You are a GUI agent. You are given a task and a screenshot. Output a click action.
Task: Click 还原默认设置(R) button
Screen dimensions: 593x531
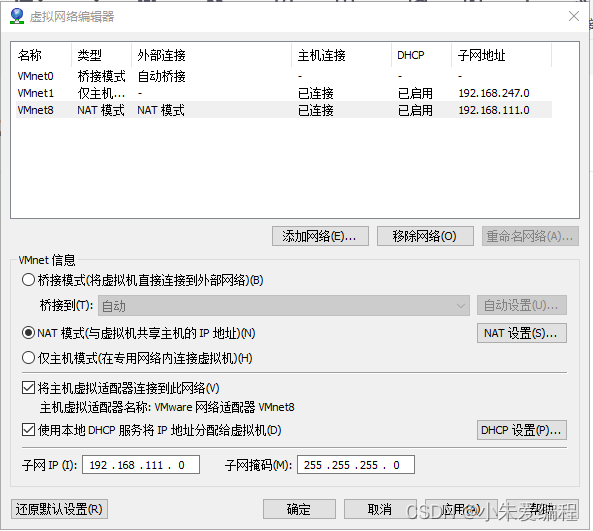click(59, 509)
